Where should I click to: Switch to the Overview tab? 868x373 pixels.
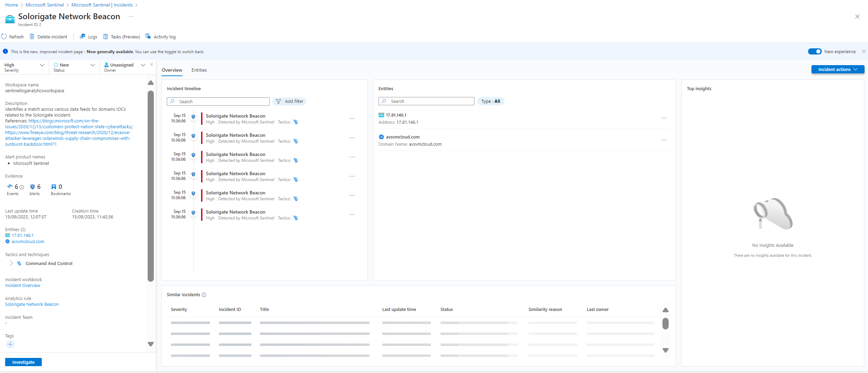tap(172, 70)
